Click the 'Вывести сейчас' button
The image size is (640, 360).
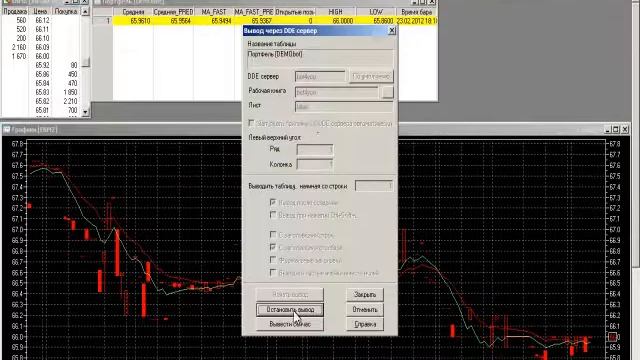pos(290,324)
